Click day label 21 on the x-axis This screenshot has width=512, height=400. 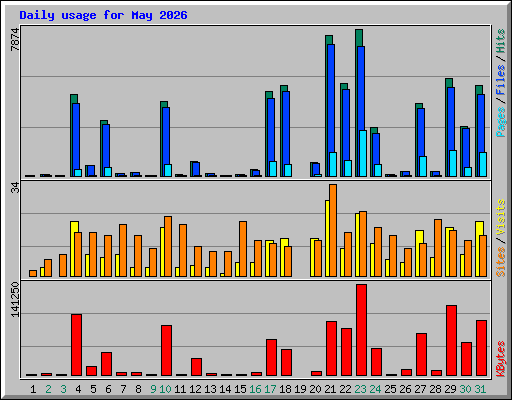pos(330,389)
